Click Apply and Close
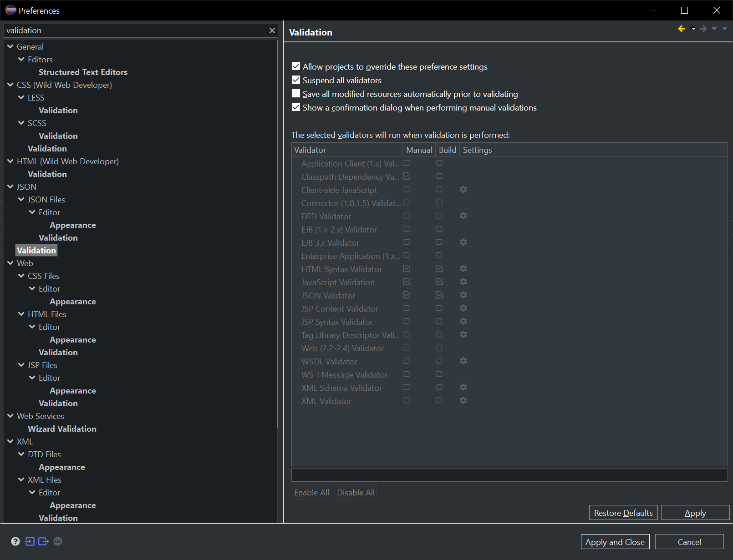The height and width of the screenshot is (560, 733). point(615,541)
